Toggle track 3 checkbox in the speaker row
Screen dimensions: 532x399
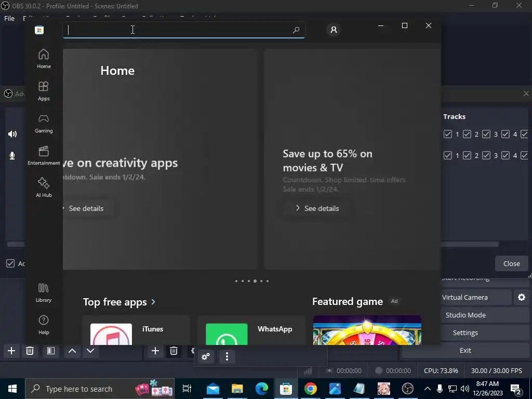click(x=486, y=135)
